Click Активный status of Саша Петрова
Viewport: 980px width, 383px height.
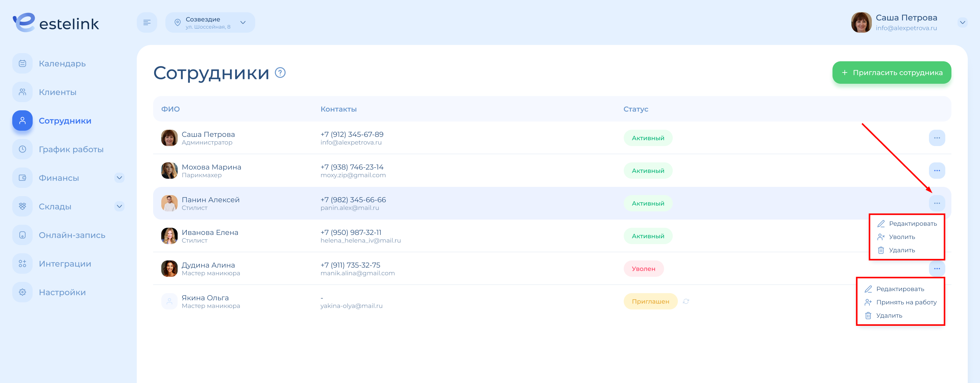[x=648, y=138]
